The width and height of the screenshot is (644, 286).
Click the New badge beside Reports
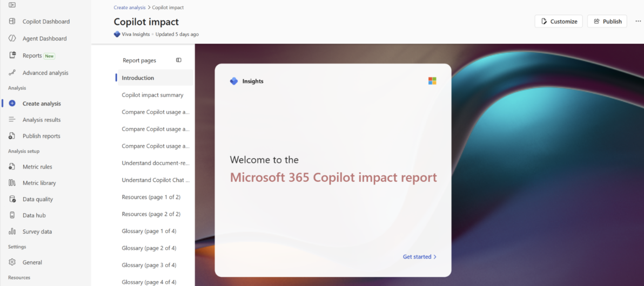pos(49,56)
